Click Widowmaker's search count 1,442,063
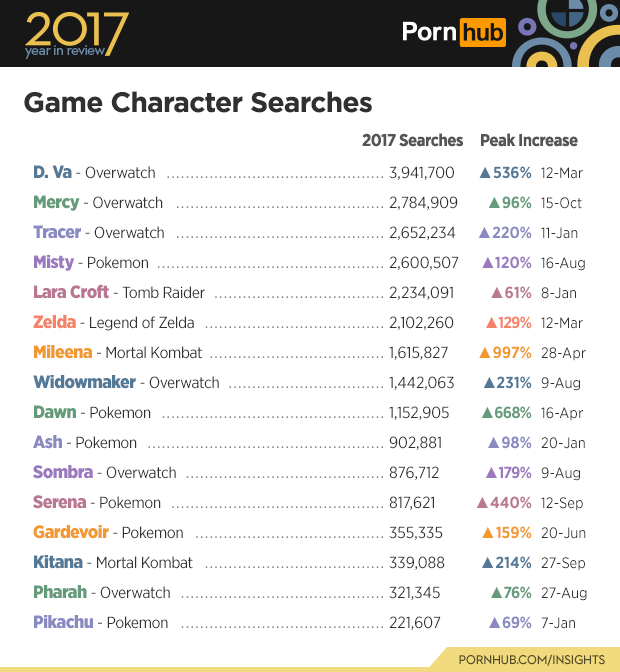620x672 pixels. point(422,383)
